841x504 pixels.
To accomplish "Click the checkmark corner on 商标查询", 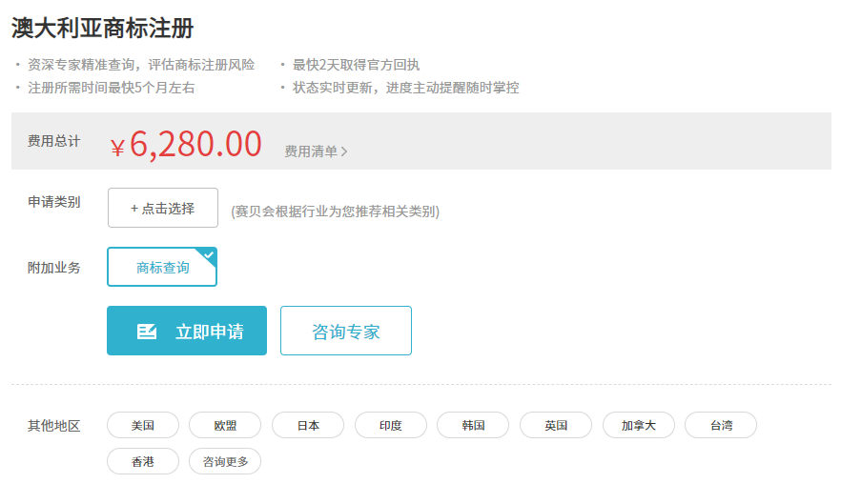I will tap(210, 254).
